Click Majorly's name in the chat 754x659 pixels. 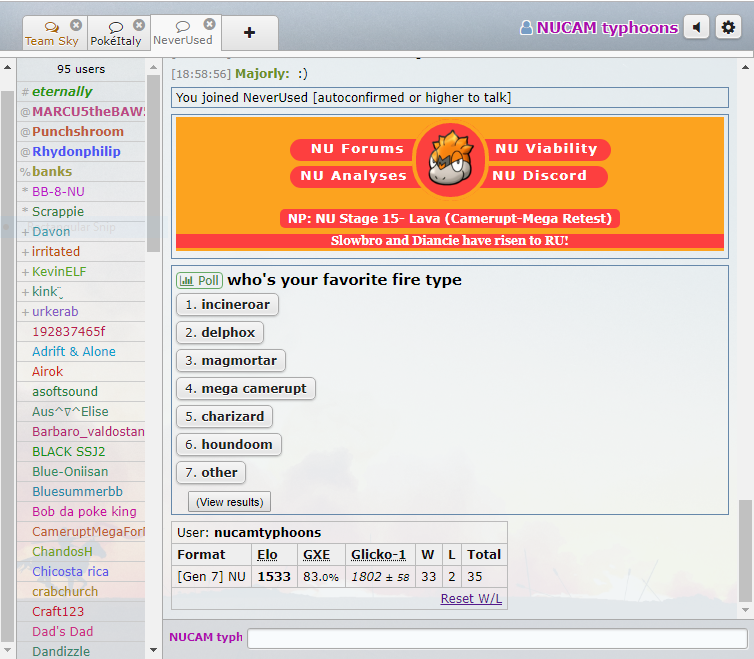click(x=262, y=74)
